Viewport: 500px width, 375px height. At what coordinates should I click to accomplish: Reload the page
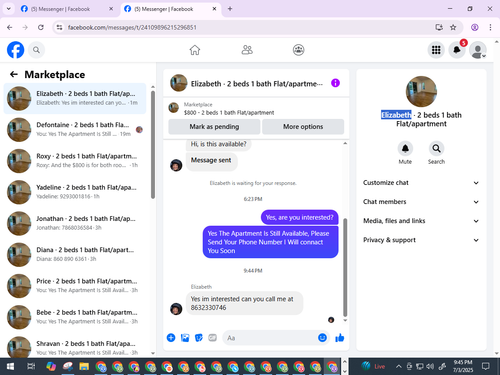click(41, 27)
